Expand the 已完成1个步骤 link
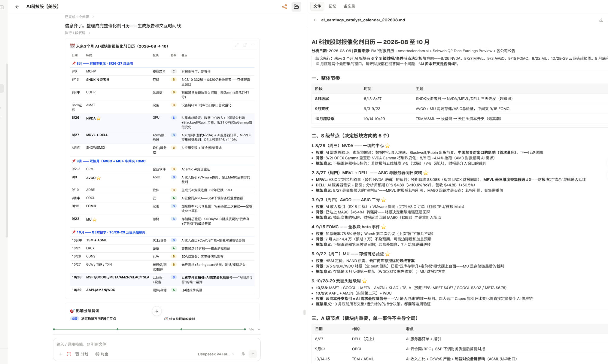This screenshot has width=608, height=364. tap(79, 17)
